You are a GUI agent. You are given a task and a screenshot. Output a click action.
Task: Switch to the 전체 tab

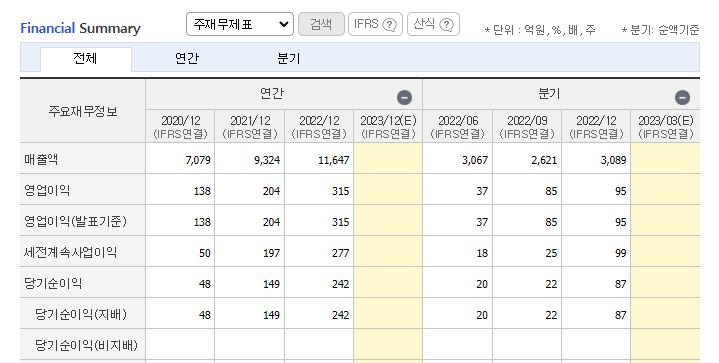(x=86, y=59)
